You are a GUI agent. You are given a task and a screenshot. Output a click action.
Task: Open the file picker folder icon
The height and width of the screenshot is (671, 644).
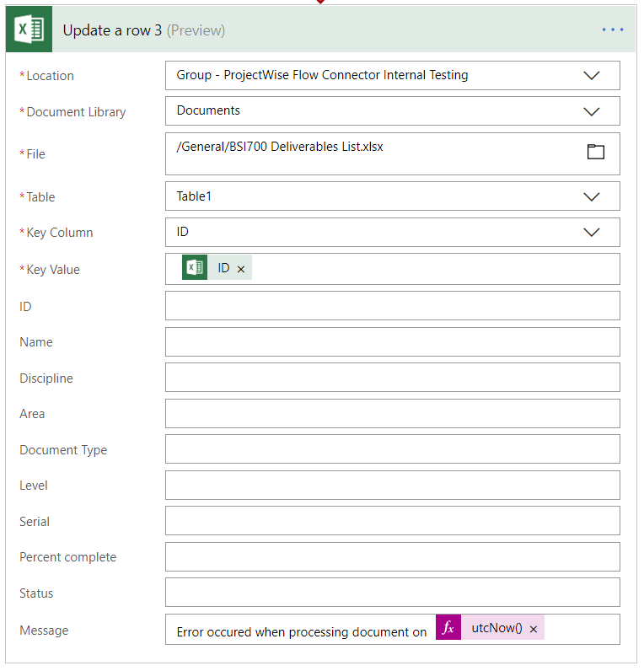(596, 152)
